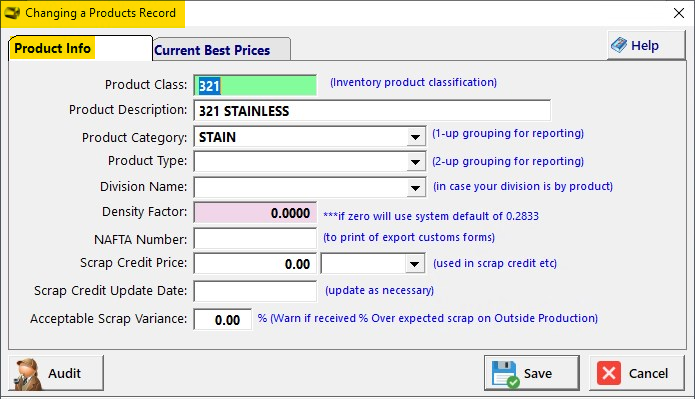Switch to the Current Best Prices tab
Image resolution: width=695 pixels, height=399 pixels.
pyautogui.click(x=212, y=50)
